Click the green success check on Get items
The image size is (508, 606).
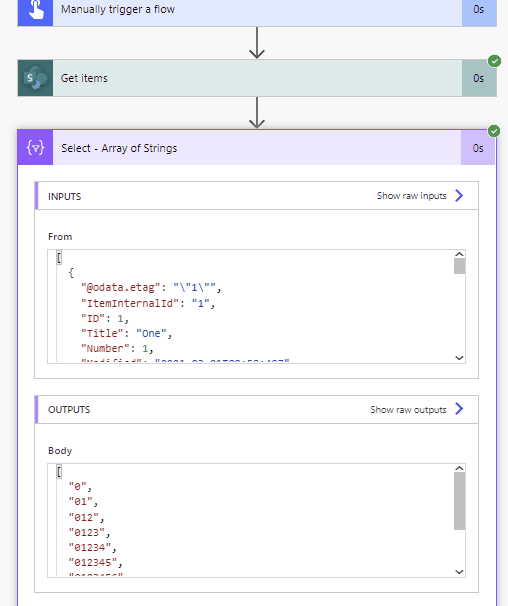tap(494, 61)
